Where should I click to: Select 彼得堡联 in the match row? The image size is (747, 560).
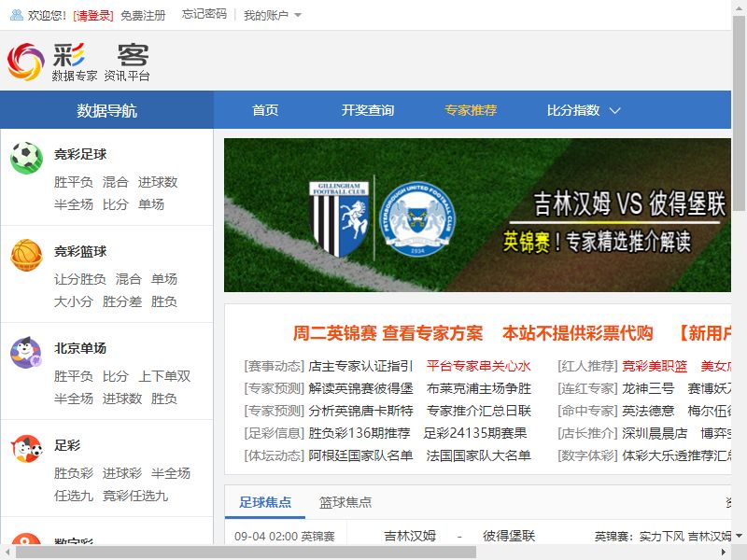coord(509,536)
